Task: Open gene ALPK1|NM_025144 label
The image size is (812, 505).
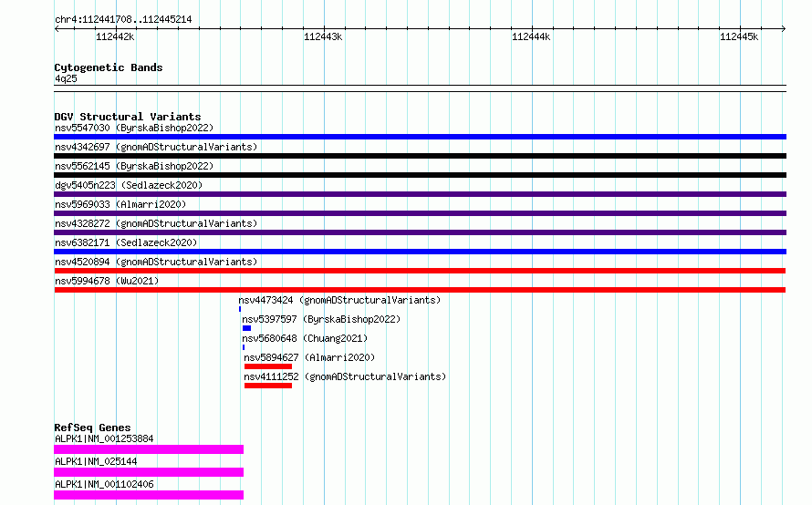Action: click(x=96, y=461)
